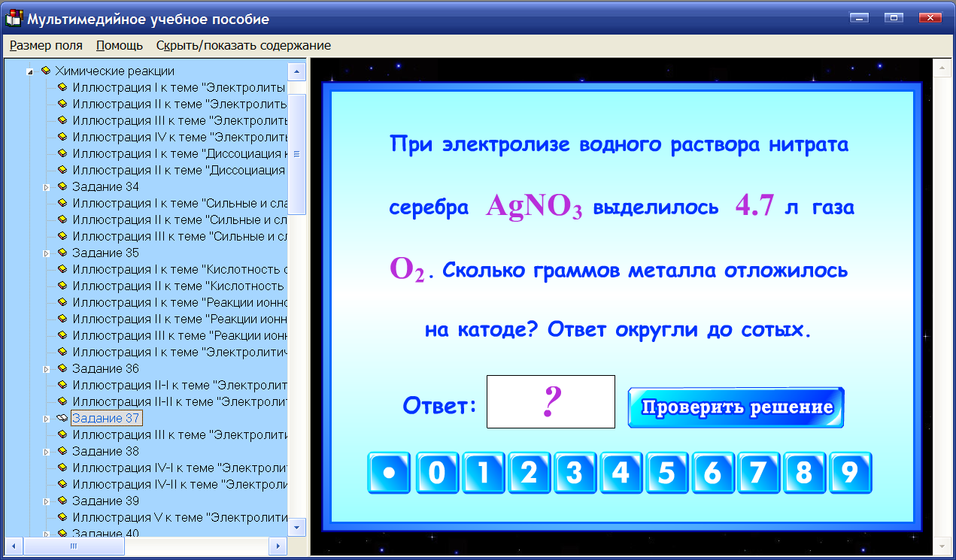Collapse the "Химические реакции" root node
Image resolution: width=956 pixels, height=560 pixels.
click(28, 71)
